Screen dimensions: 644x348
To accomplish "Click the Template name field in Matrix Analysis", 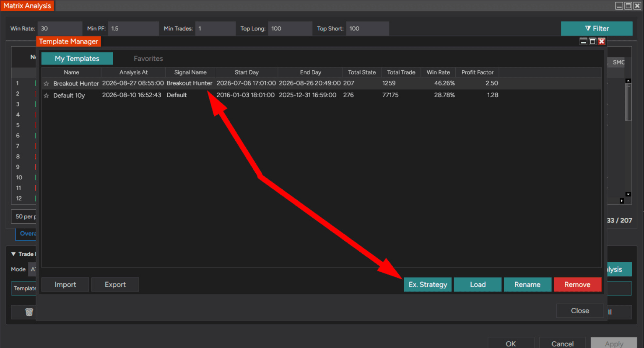I will click(x=23, y=288).
